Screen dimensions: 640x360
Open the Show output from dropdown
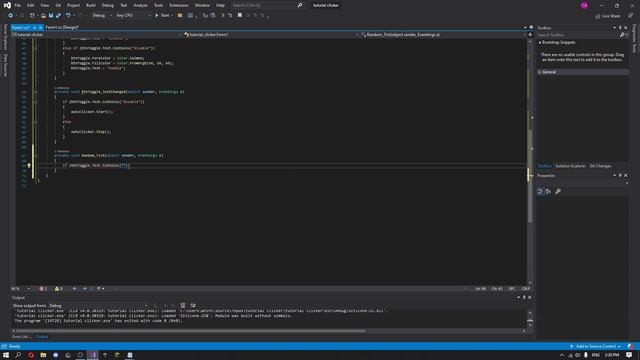[98, 305]
